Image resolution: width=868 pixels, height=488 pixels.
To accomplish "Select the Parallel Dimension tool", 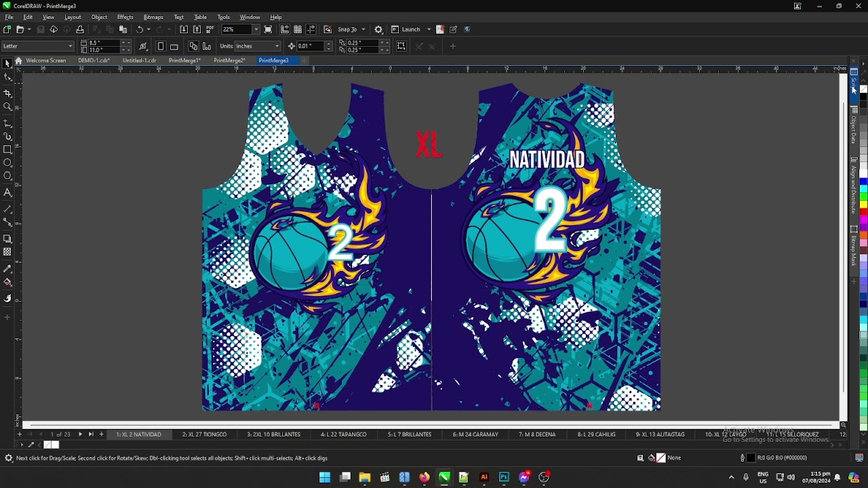I will [x=7, y=209].
